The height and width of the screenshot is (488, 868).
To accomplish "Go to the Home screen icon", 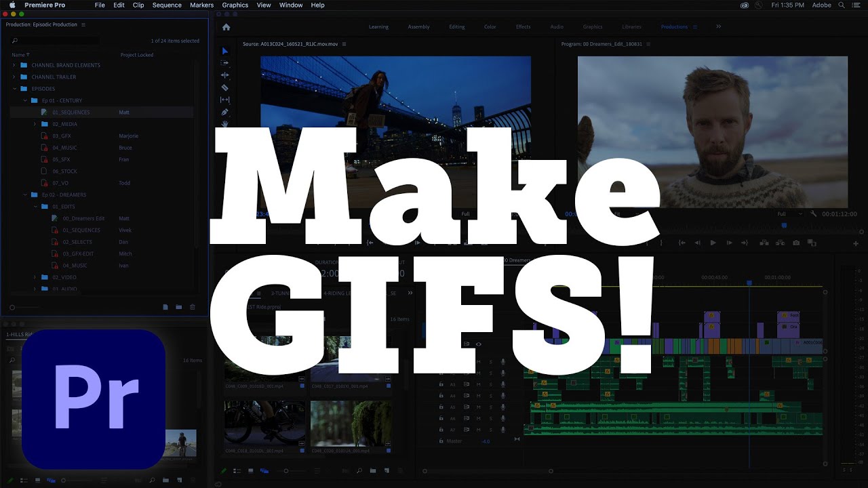I will point(226,27).
